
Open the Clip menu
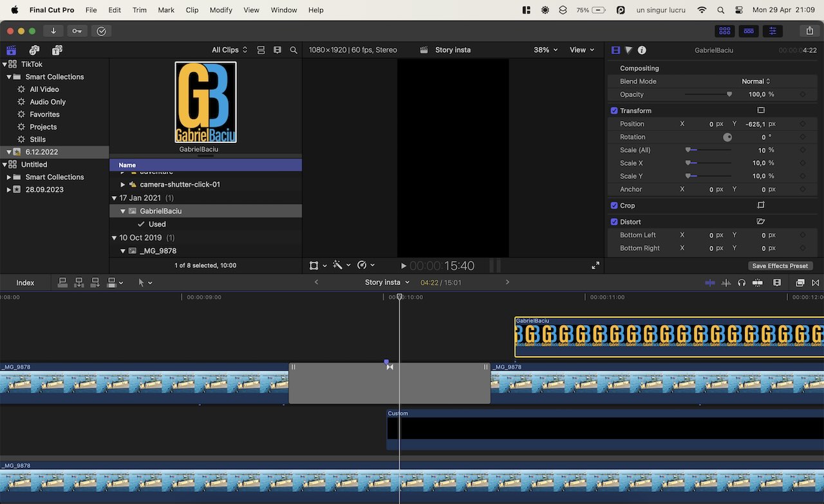(192, 10)
